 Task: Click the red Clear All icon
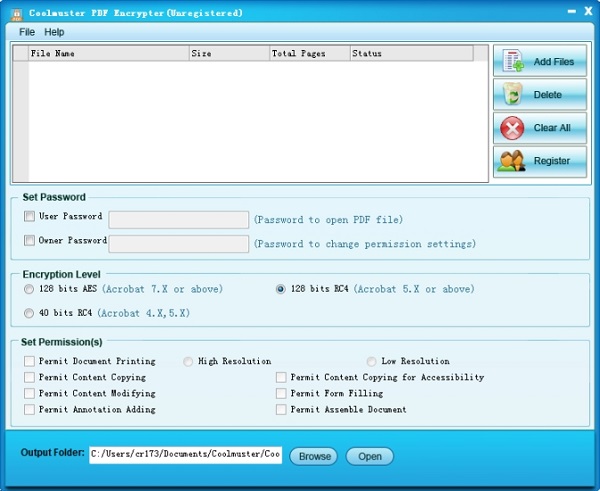pos(513,128)
